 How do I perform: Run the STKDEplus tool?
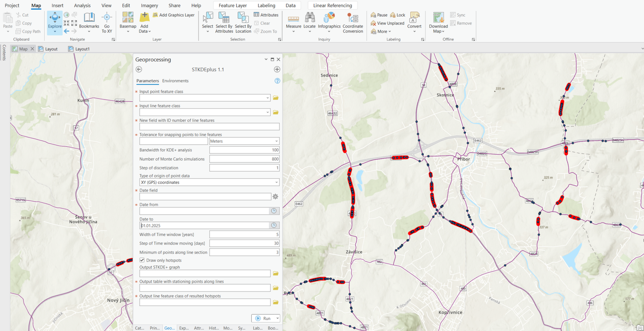coord(263,318)
